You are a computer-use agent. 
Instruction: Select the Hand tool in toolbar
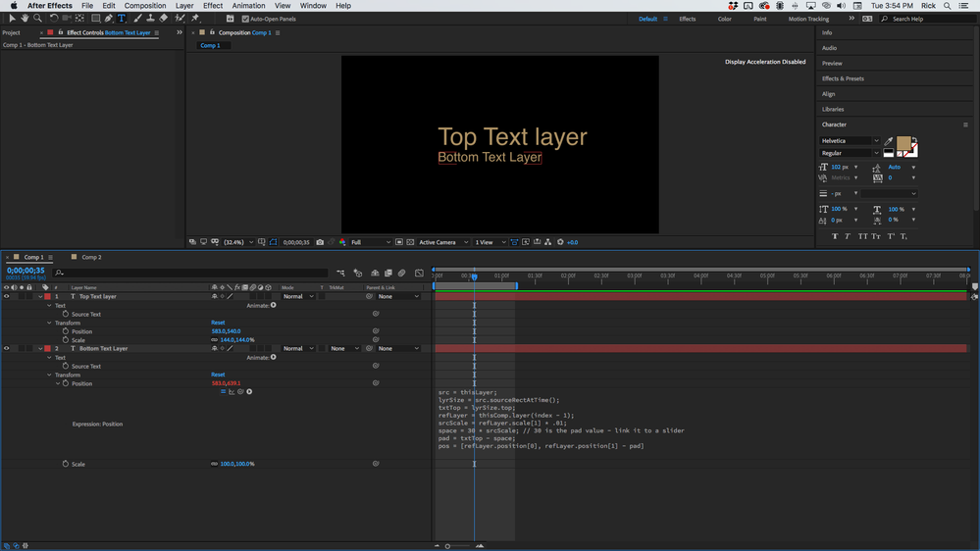point(25,18)
